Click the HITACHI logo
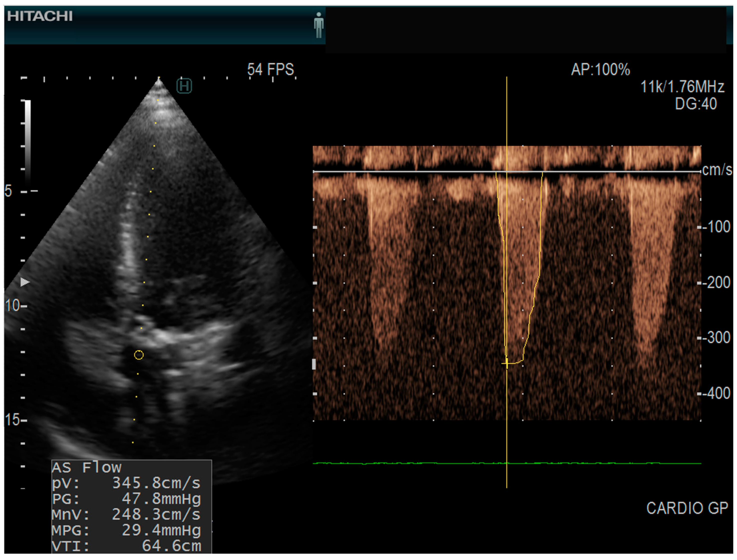 point(40,16)
